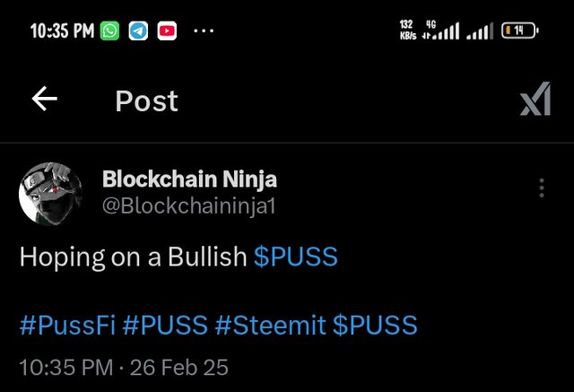Tap the status bar clock
This screenshot has height=392, width=574.
(62, 31)
